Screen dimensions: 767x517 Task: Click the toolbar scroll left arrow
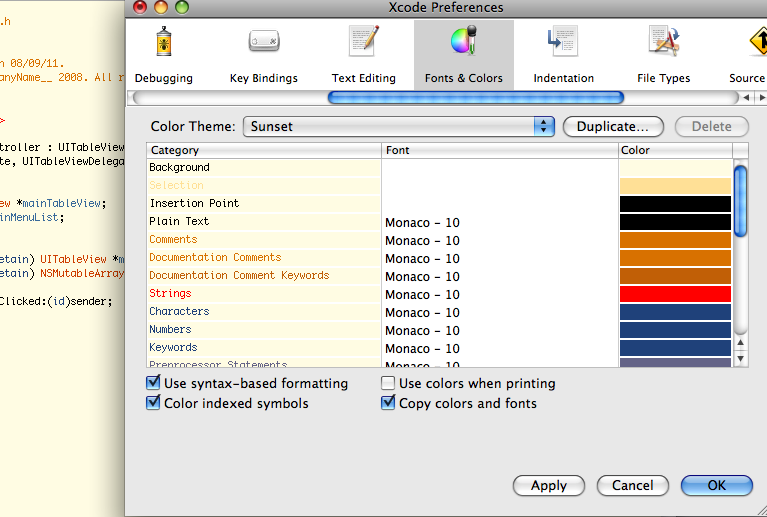point(746,98)
